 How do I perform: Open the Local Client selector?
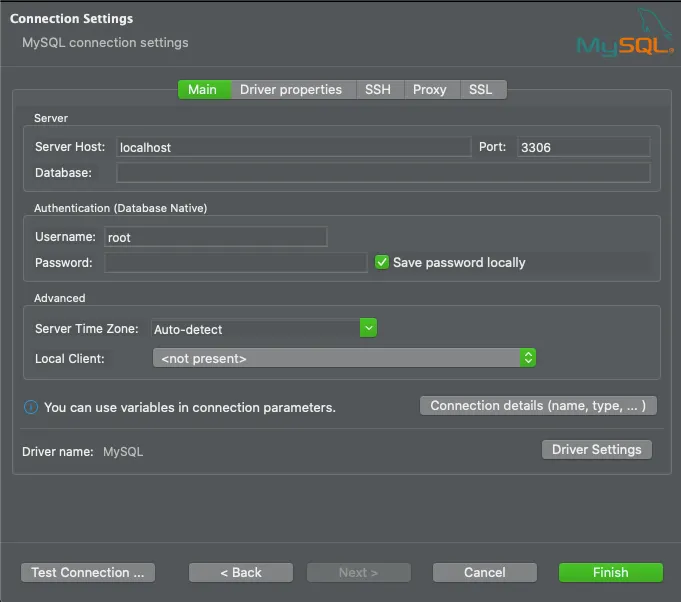click(344, 358)
